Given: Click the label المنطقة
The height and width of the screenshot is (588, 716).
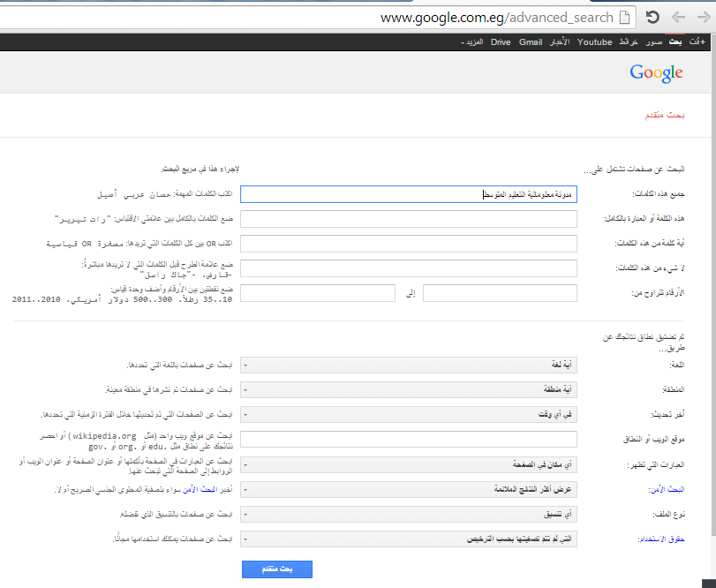Looking at the screenshot, I should tap(673, 390).
